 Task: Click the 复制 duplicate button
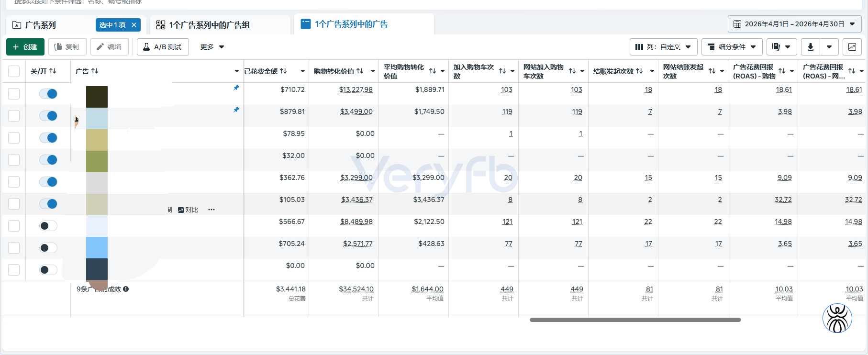tap(67, 47)
